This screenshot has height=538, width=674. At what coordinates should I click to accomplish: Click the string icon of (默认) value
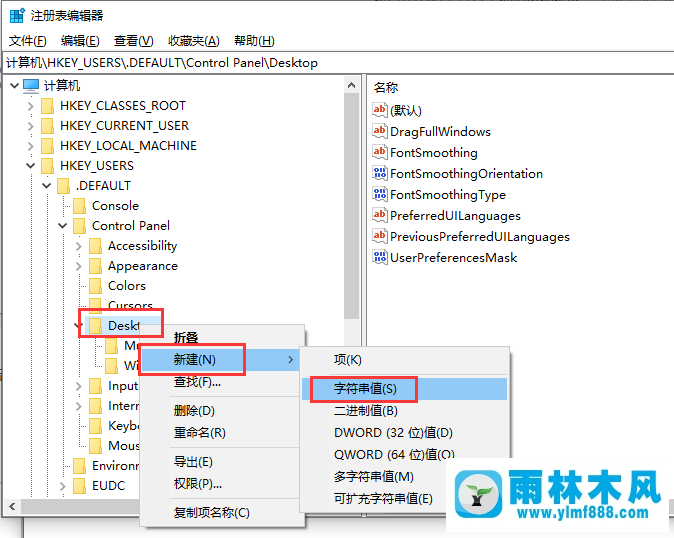pyautogui.click(x=380, y=110)
